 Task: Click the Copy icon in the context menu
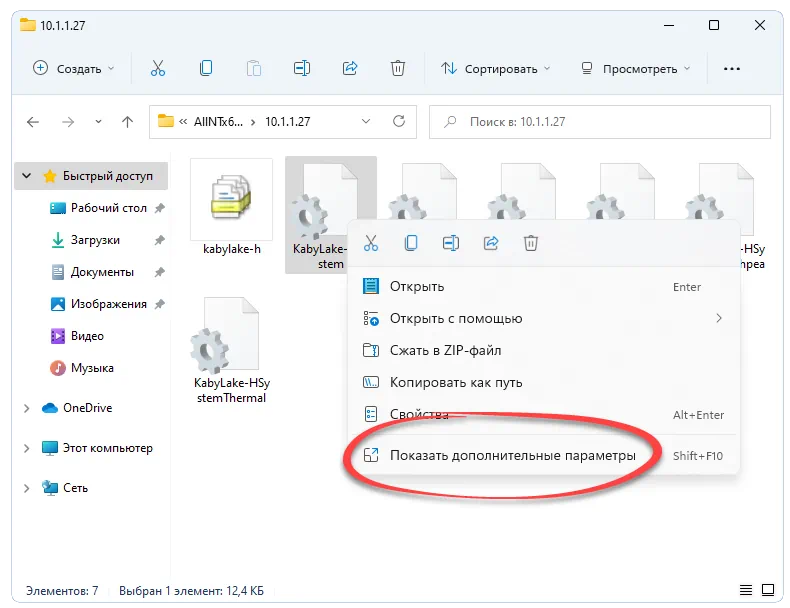click(x=411, y=243)
